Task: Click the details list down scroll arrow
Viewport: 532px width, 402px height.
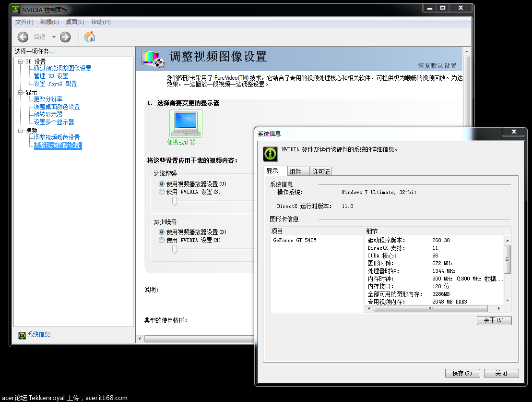Action: coord(508,300)
